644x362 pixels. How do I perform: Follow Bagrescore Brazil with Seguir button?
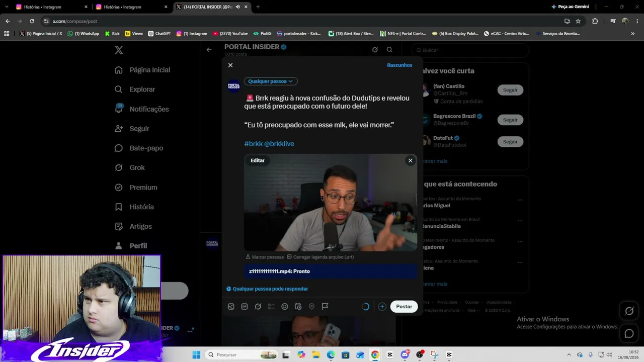point(510,120)
